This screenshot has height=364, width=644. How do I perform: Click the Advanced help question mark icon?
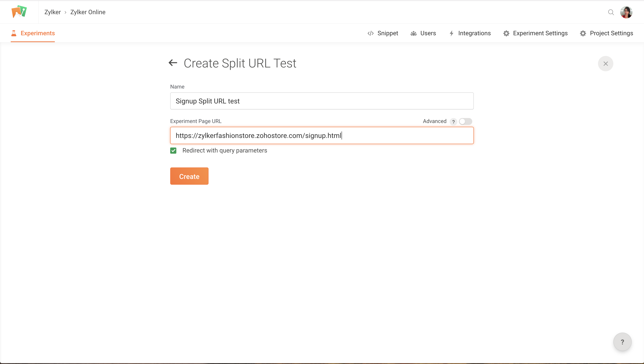(453, 122)
